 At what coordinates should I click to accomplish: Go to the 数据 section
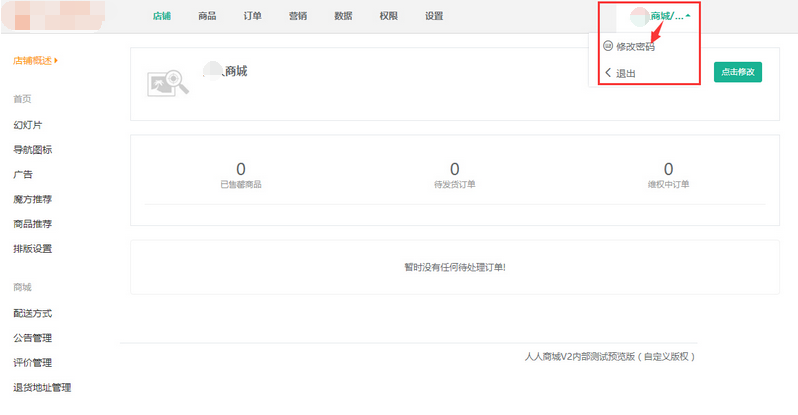pyautogui.click(x=343, y=16)
